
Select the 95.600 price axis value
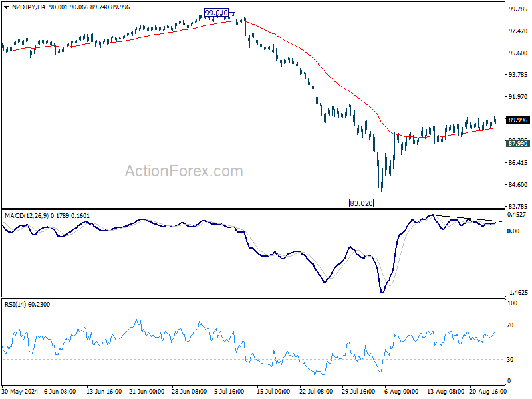click(518, 53)
